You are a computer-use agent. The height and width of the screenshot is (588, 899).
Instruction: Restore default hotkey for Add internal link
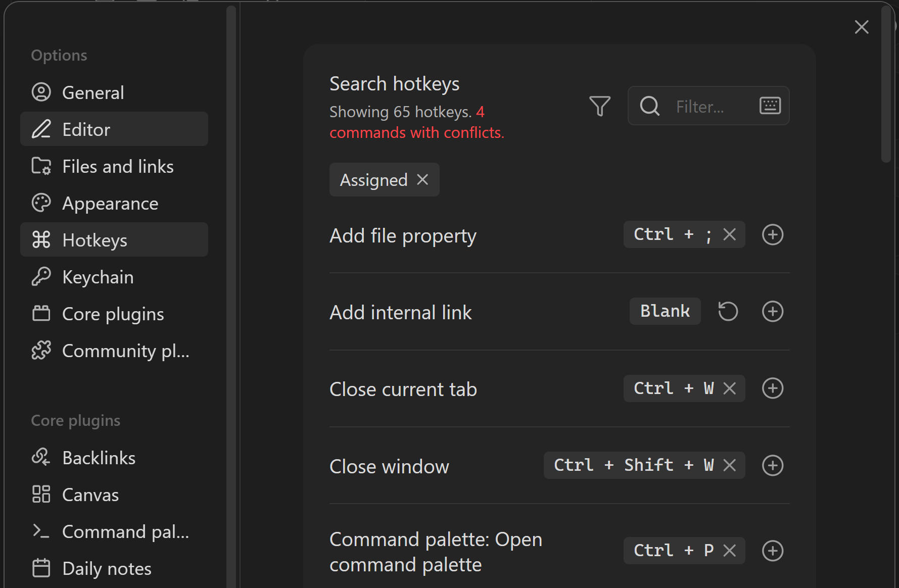[x=728, y=311]
